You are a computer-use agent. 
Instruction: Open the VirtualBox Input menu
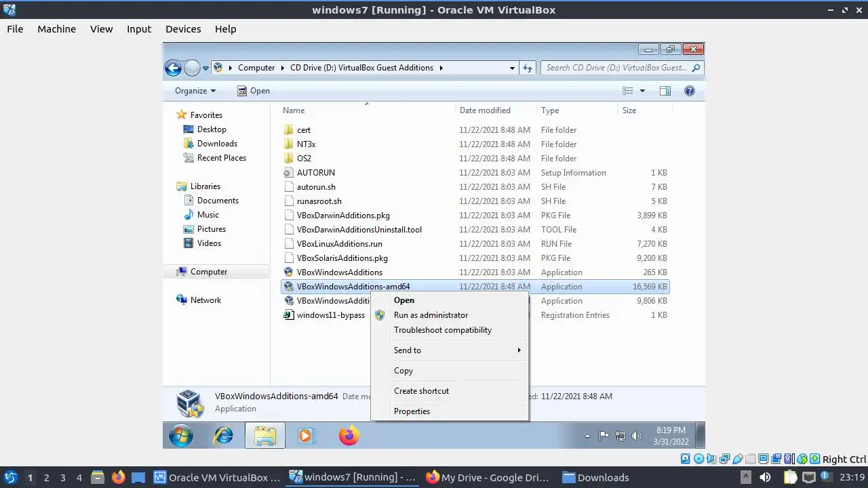pyautogui.click(x=139, y=29)
